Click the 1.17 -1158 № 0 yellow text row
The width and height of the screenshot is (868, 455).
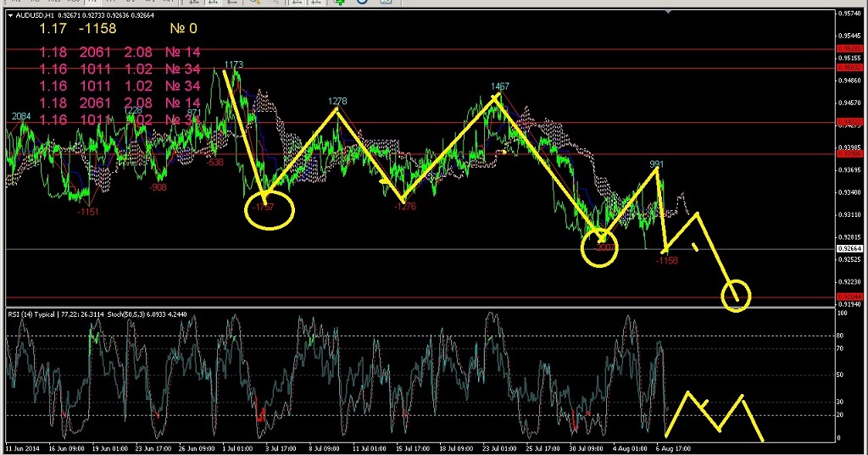(118, 29)
